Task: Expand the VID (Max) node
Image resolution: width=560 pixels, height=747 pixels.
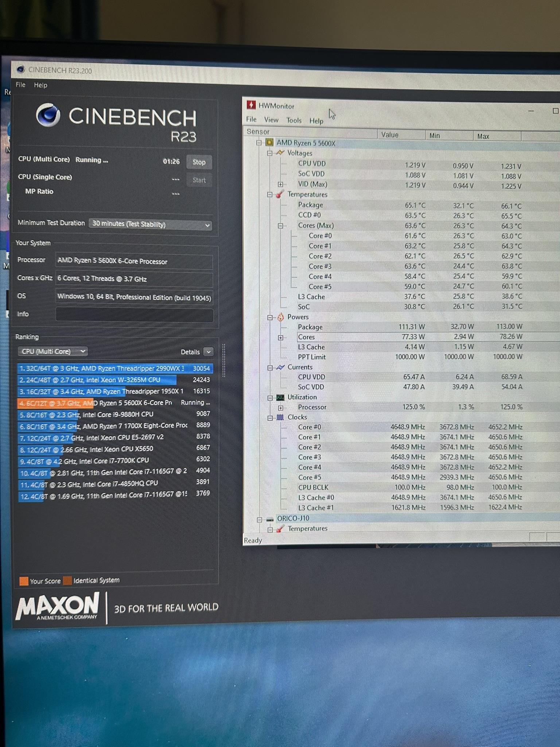Action: pos(280,184)
